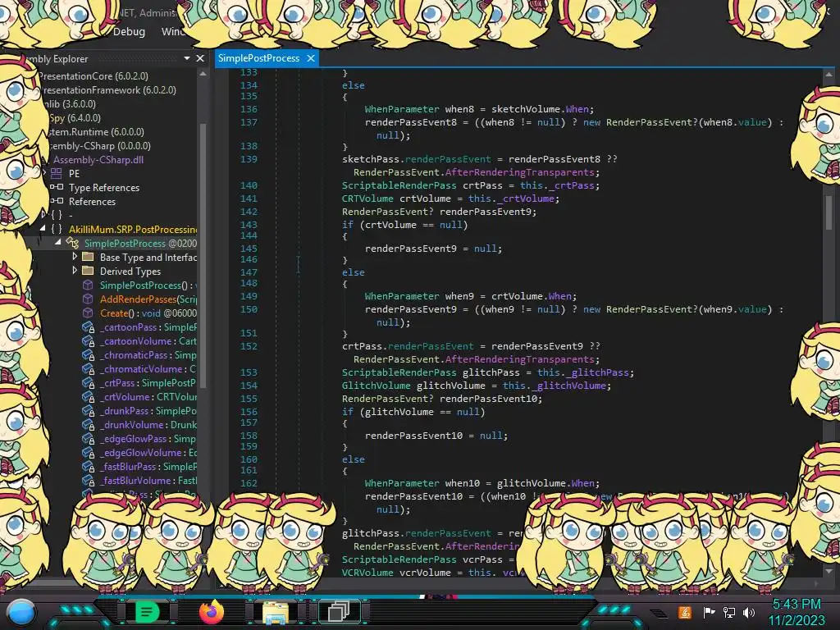Click GlitchVolume type on line 154
The width and height of the screenshot is (840, 630).
[376, 386]
